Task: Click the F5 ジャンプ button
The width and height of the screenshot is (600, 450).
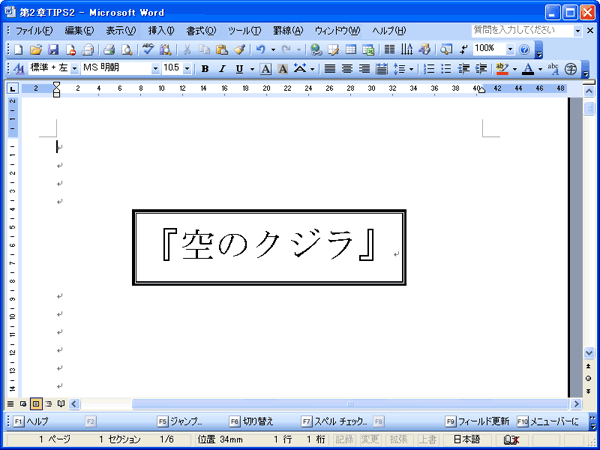Action: click(180, 422)
